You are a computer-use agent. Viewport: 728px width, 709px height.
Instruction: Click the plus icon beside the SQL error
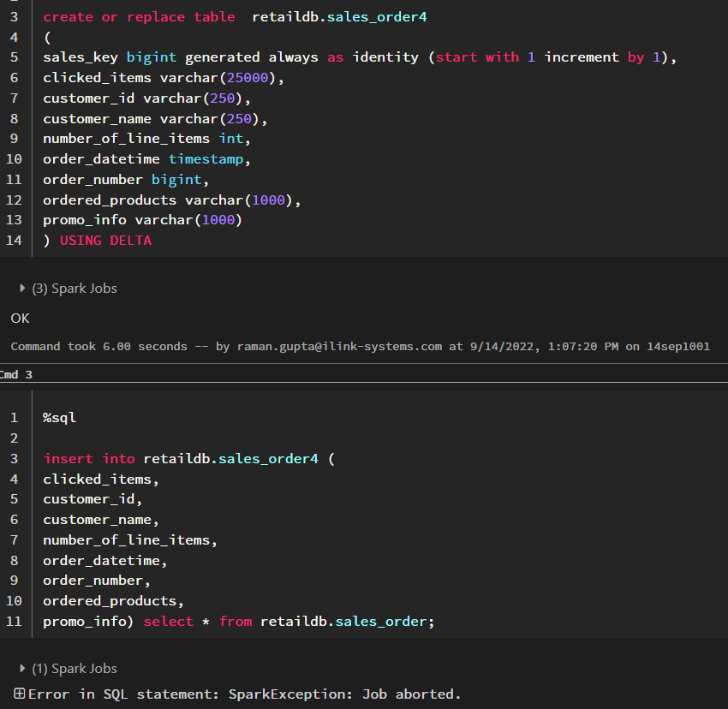(x=19, y=694)
